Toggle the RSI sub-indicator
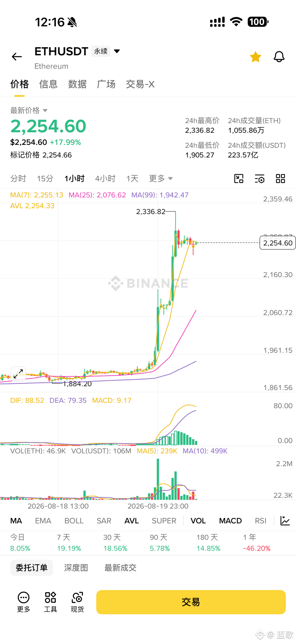The height and width of the screenshot is (644, 296). [x=261, y=521]
